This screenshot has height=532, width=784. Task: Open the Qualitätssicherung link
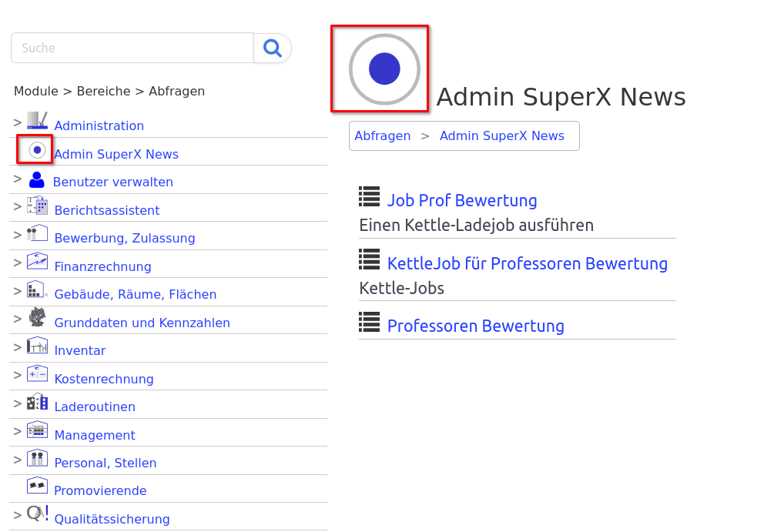point(112,520)
